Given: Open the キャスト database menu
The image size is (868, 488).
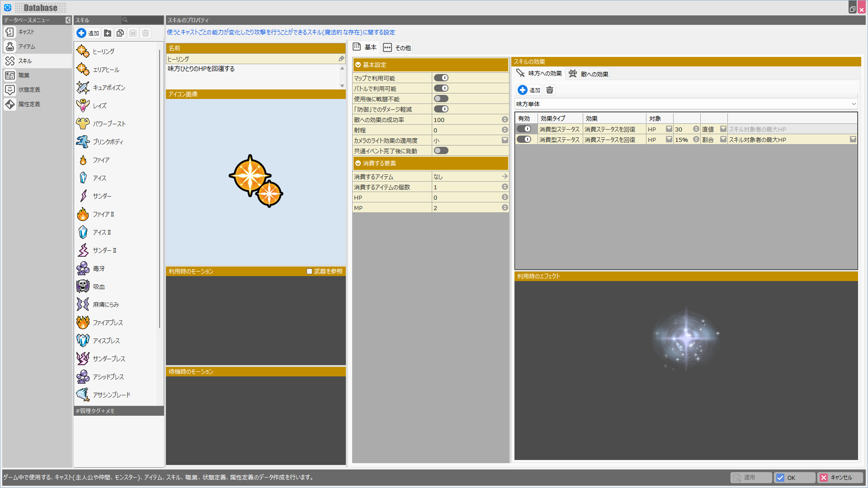Looking at the screenshot, I should (x=26, y=32).
